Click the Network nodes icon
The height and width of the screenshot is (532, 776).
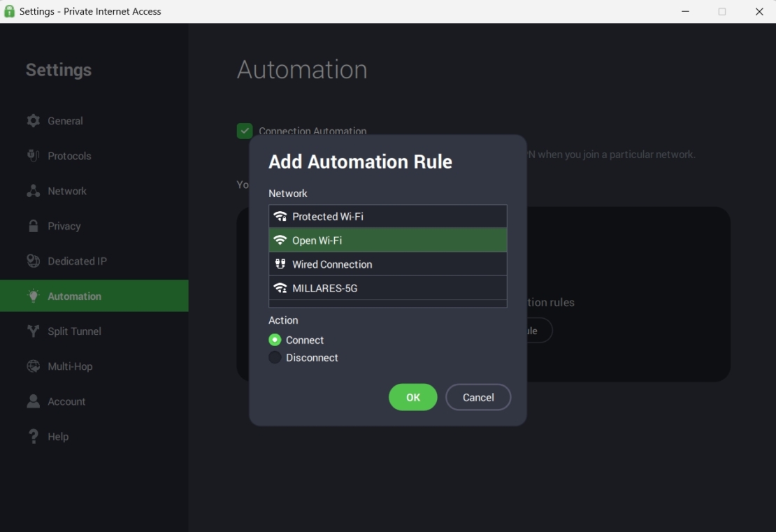tap(33, 191)
